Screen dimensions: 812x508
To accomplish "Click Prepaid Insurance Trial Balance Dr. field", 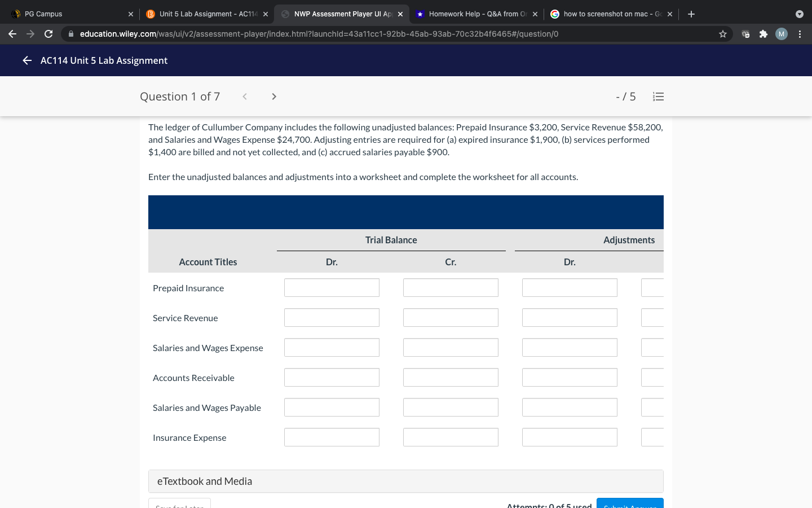I will [332, 288].
